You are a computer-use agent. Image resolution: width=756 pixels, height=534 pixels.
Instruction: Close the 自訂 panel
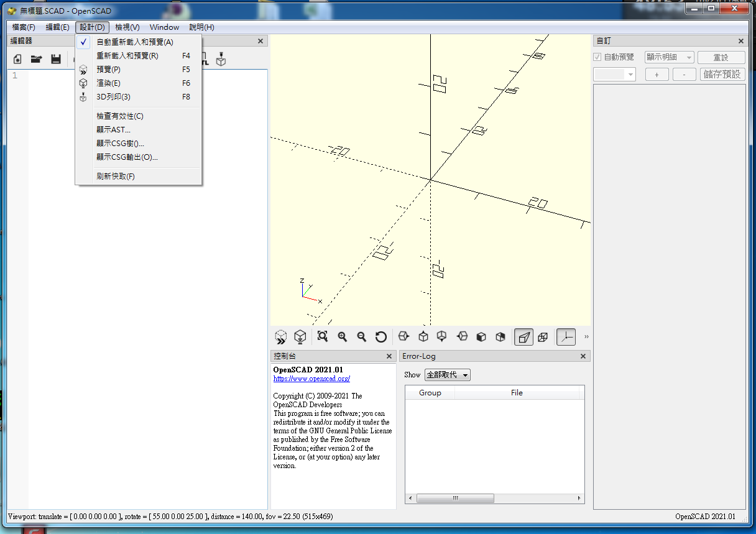741,41
